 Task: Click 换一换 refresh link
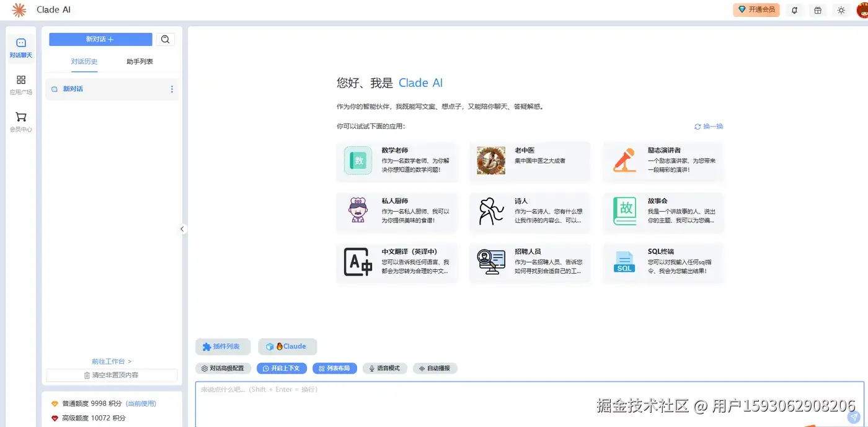[x=709, y=127]
